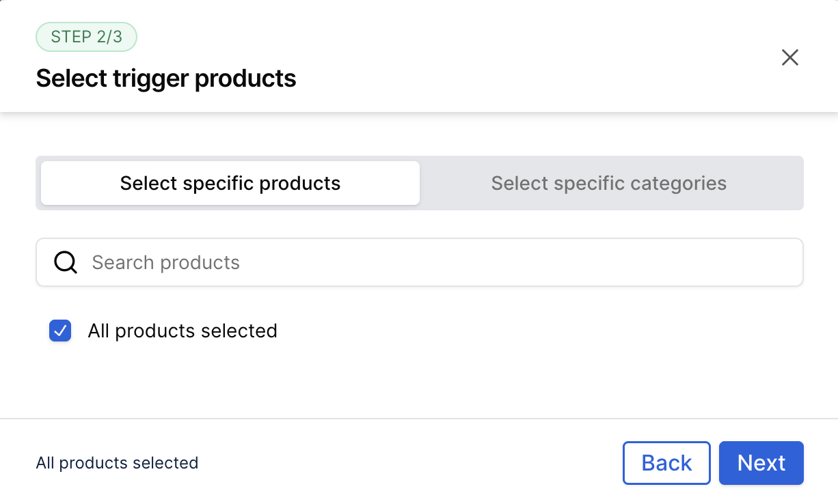Click the checkmark inside the blue checkbox
This screenshot has height=504, width=838.
(x=60, y=331)
